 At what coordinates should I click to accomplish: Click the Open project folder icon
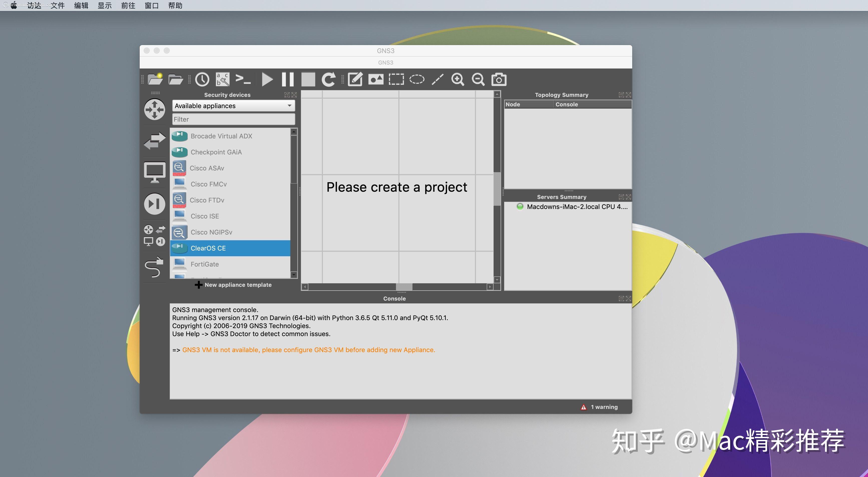[175, 80]
